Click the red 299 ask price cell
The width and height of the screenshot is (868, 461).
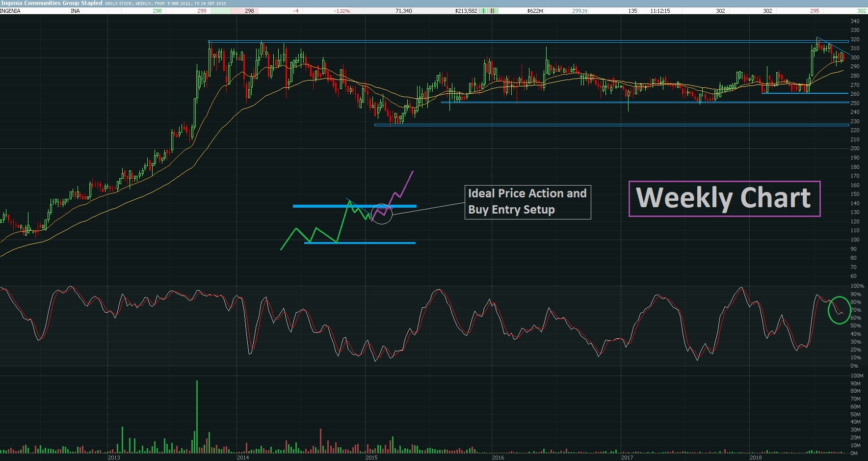click(x=202, y=11)
